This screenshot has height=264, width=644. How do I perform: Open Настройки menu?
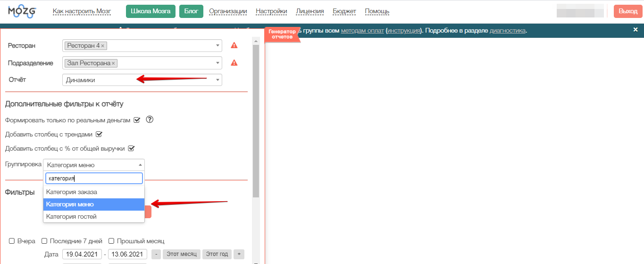271,11
